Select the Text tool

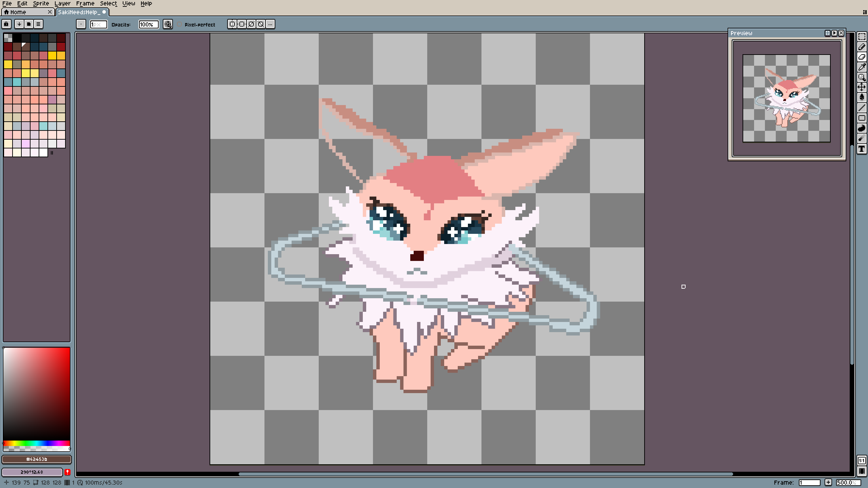[862, 148]
